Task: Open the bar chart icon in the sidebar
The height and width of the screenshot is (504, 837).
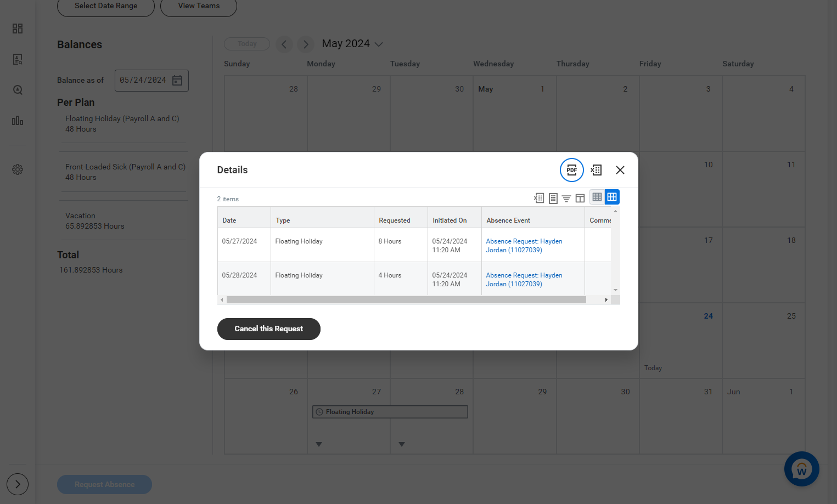Action: 18,121
